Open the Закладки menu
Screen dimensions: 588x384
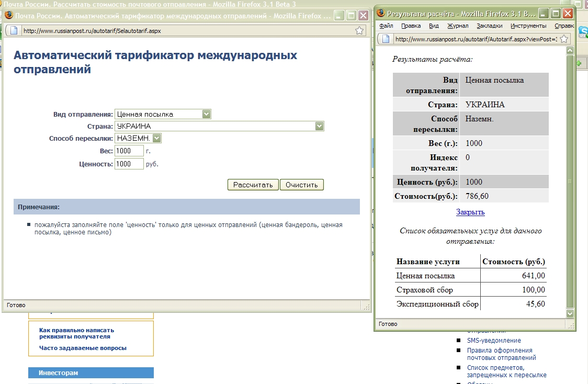point(490,26)
